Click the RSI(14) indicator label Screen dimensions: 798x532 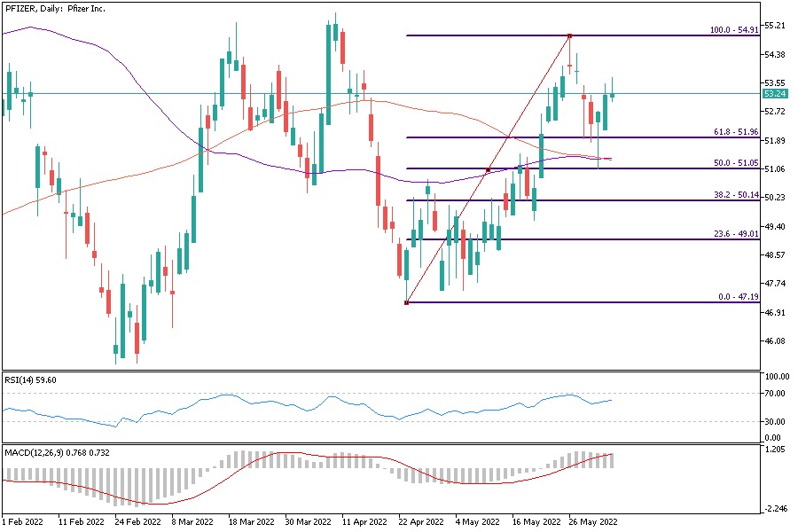tap(30, 379)
